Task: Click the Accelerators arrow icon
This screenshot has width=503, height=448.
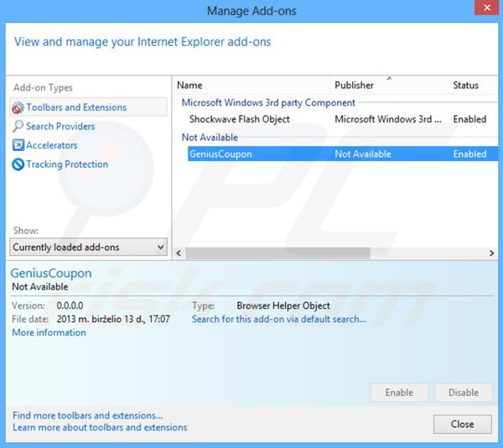Action: [x=18, y=145]
